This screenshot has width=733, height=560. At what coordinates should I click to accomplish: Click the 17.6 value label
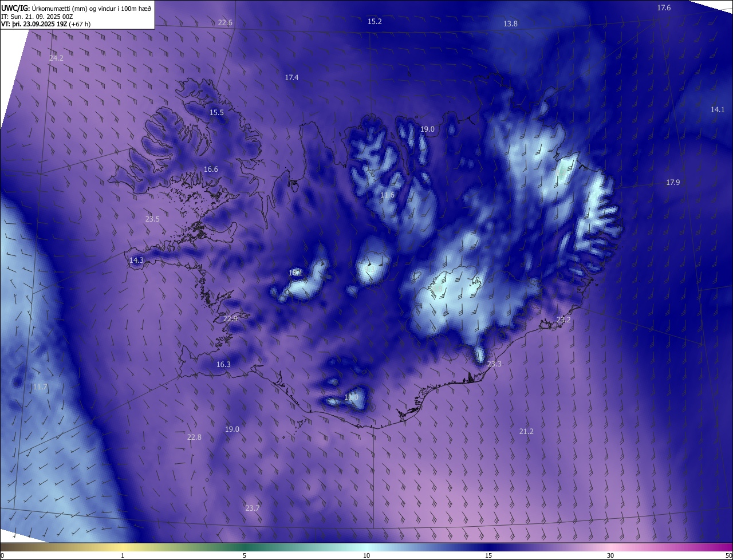point(664,7)
